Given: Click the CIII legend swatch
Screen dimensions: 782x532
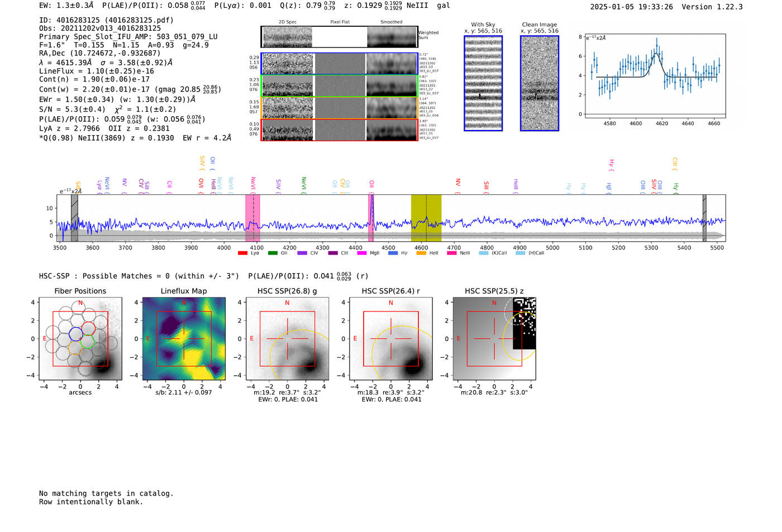Looking at the screenshot, I should pyautogui.click(x=333, y=253).
